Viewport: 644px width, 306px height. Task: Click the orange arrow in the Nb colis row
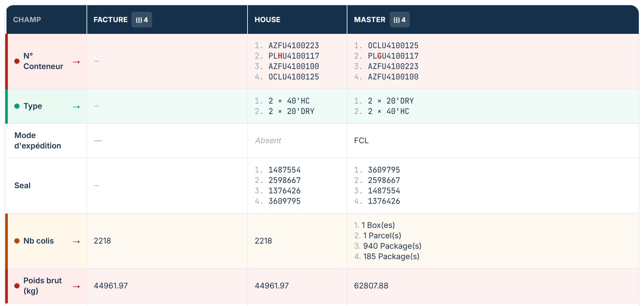click(76, 241)
